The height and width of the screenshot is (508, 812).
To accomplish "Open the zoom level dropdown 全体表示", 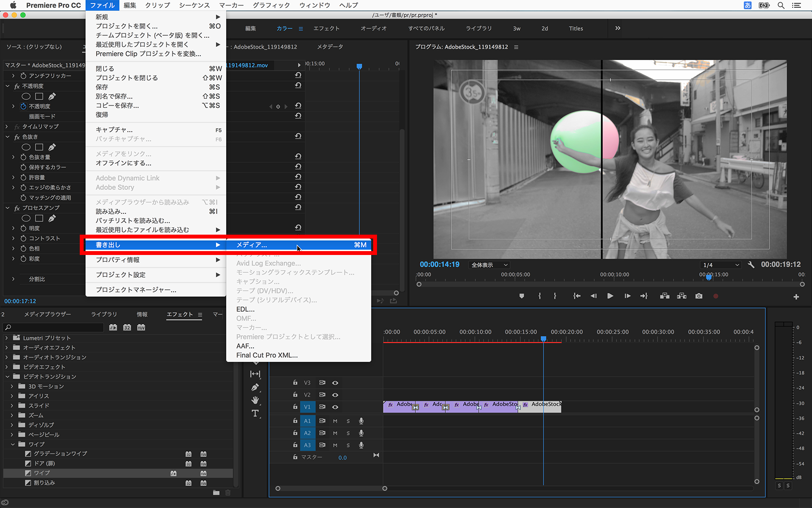I will coord(489,265).
